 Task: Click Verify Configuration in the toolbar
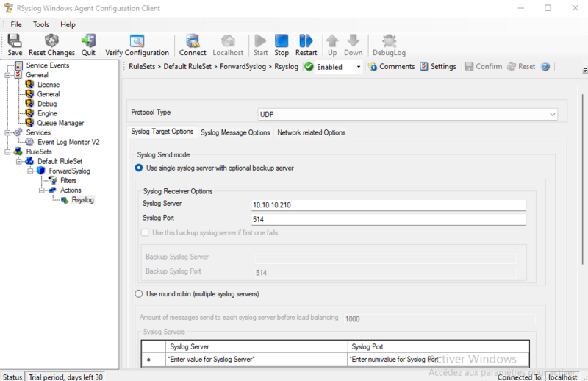[x=137, y=45]
